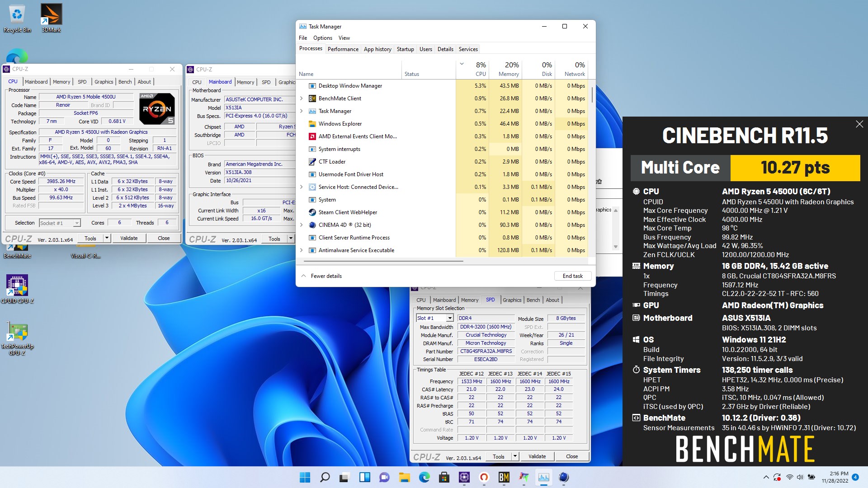Image resolution: width=868 pixels, height=488 pixels.
Task: Sort processes by the CPU column header
Action: click(x=472, y=69)
